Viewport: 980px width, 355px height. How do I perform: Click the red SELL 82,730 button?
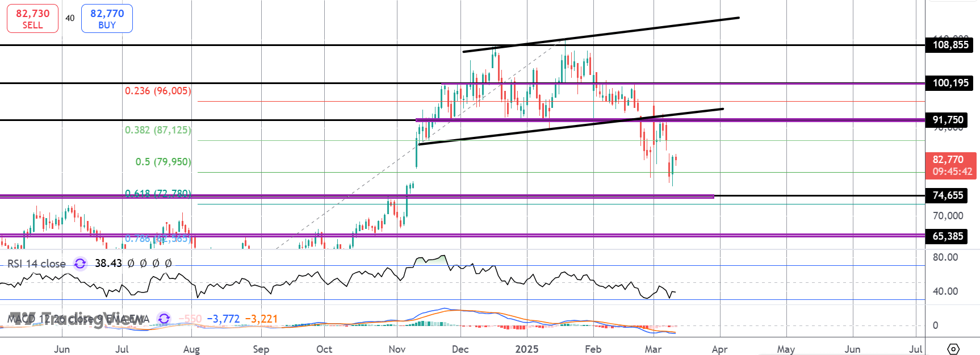pyautogui.click(x=32, y=19)
